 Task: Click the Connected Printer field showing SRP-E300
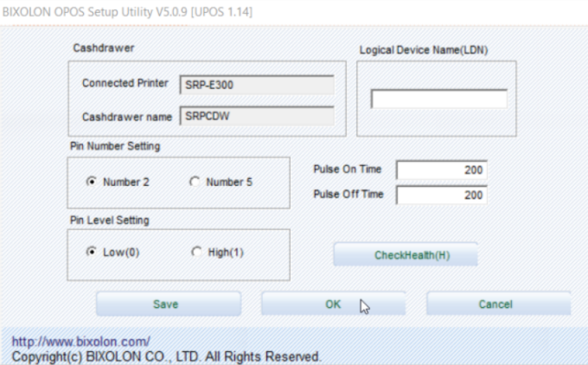tap(257, 85)
